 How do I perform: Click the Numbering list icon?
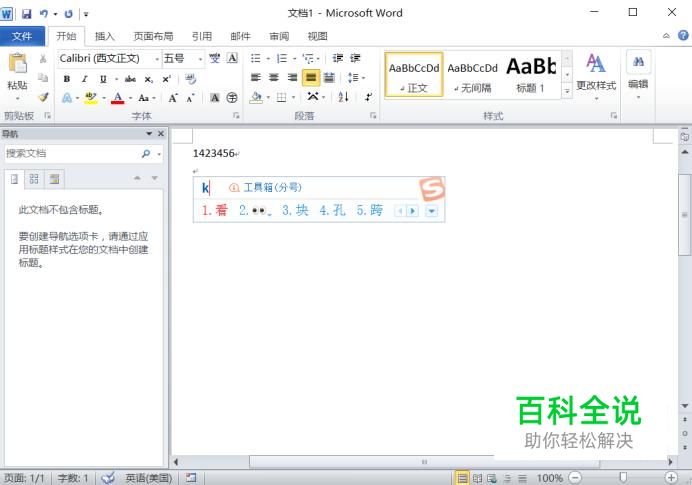(282, 58)
